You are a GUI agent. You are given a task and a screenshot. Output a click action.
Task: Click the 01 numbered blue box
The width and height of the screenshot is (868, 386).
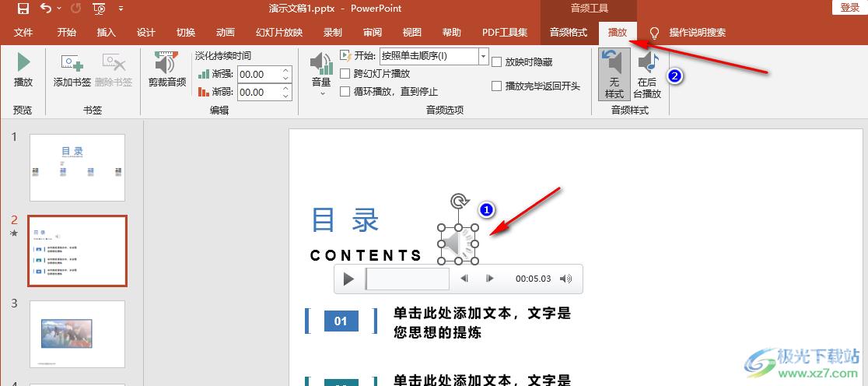pos(341,321)
